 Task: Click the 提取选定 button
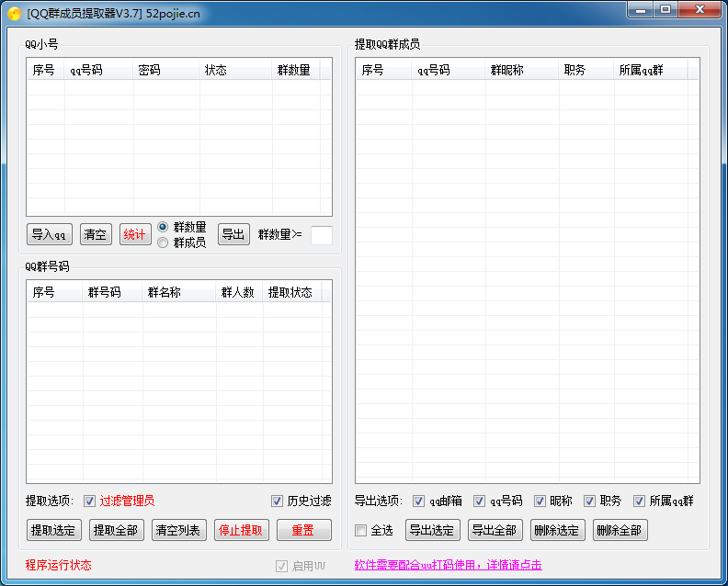54,530
